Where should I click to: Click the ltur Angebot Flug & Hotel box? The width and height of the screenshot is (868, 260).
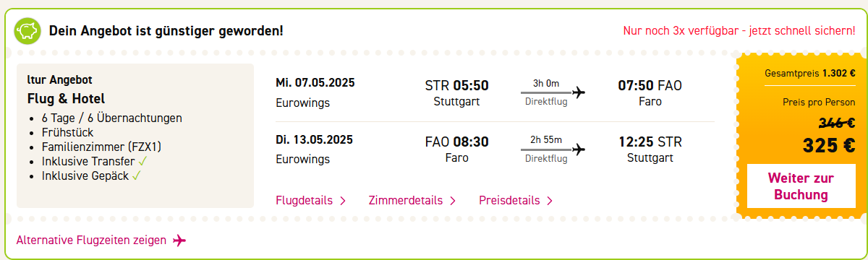click(135, 136)
